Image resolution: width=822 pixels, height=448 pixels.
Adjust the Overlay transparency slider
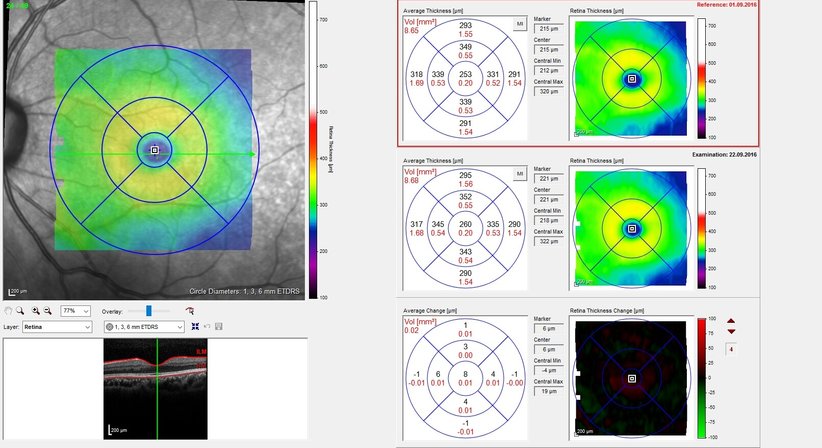(149, 311)
